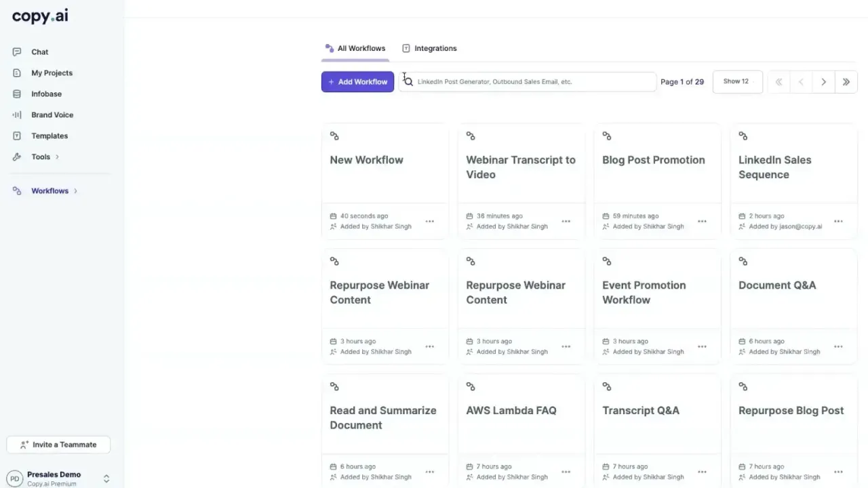Open more options for LinkedIn Sales Sequence
868x488 pixels.
838,221
